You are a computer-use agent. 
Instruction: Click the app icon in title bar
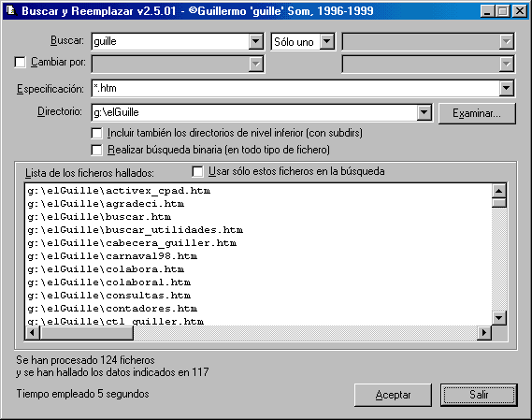11,10
